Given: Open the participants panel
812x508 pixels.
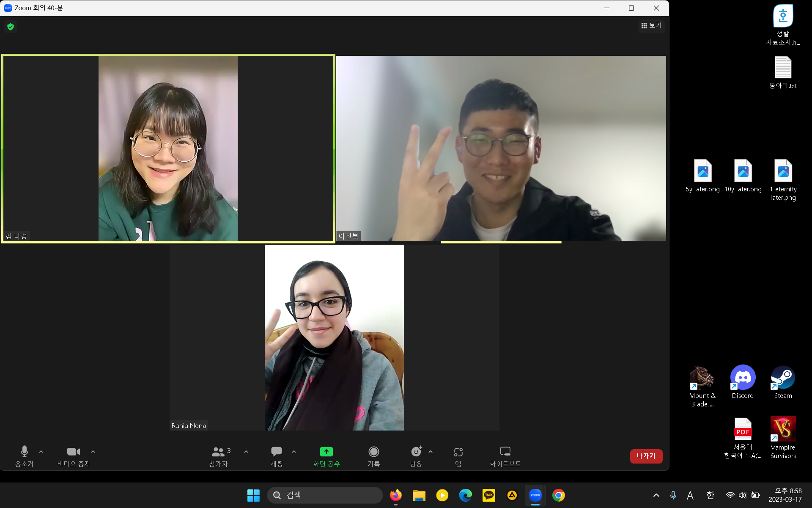Looking at the screenshot, I should [219, 456].
